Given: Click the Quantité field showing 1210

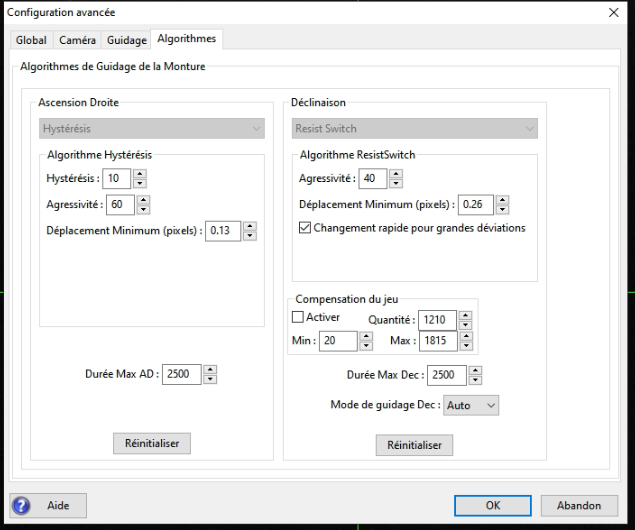Looking at the screenshot, I should click(437, 320).
